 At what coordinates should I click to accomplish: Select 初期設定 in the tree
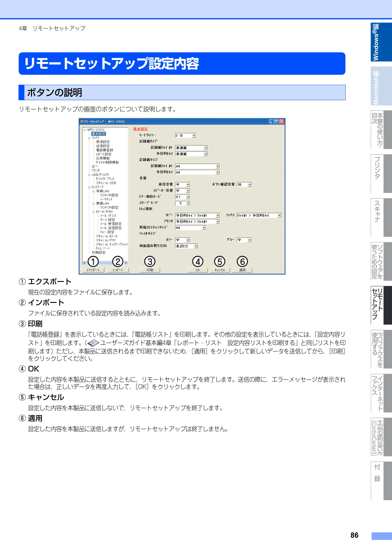99,253
